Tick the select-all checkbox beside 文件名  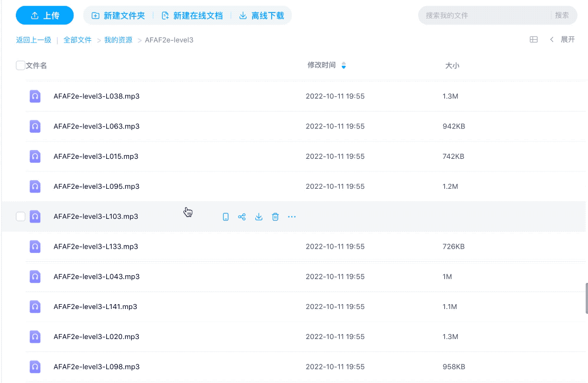(20, 66)
